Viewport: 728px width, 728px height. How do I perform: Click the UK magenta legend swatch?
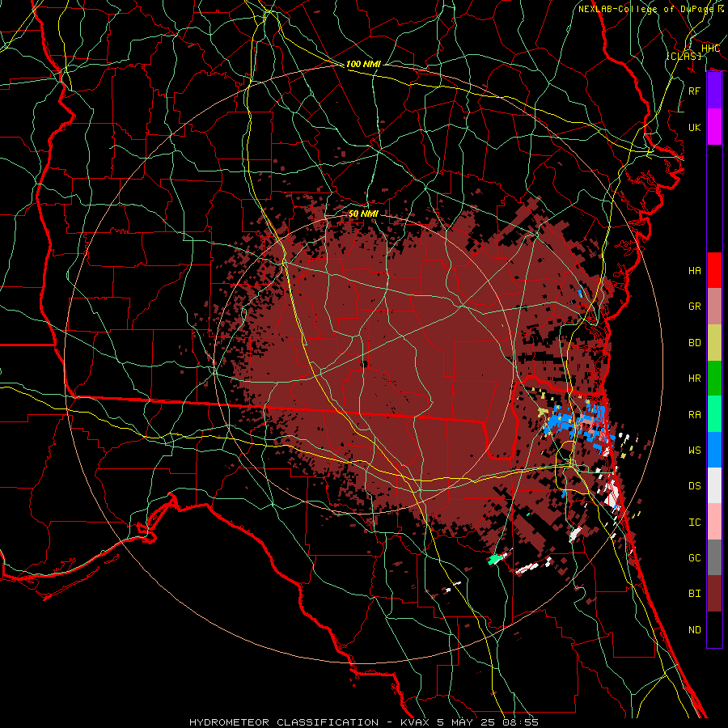(714, 127)
